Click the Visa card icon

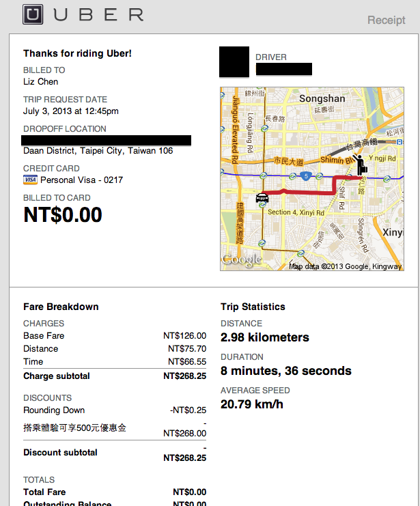[30, 180]
